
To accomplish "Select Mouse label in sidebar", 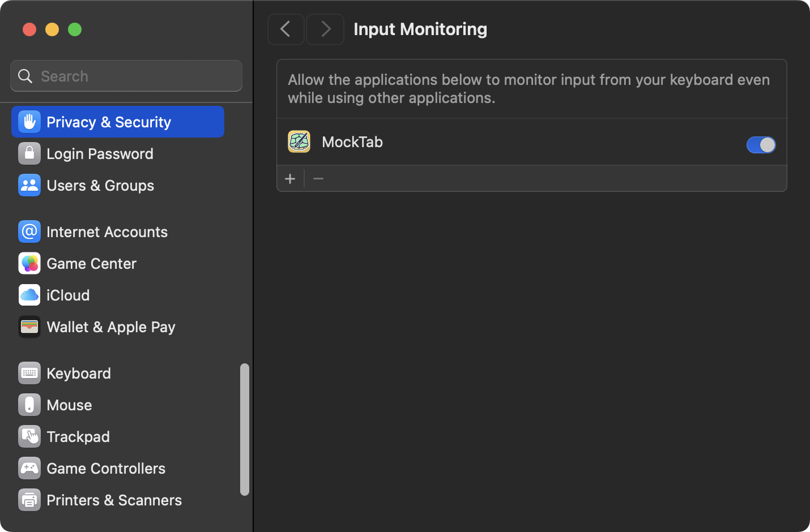I will pyautogui.click(x=69, y=405).
